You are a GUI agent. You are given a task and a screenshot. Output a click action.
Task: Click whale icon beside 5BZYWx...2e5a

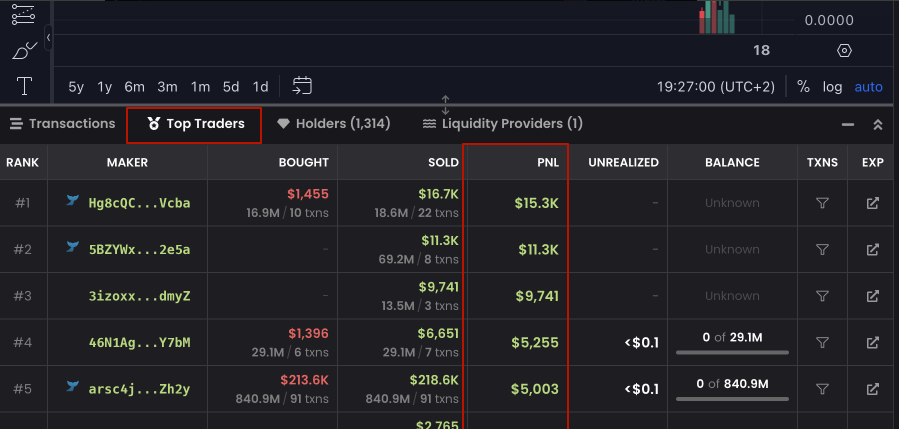click(x=72, y=247)
